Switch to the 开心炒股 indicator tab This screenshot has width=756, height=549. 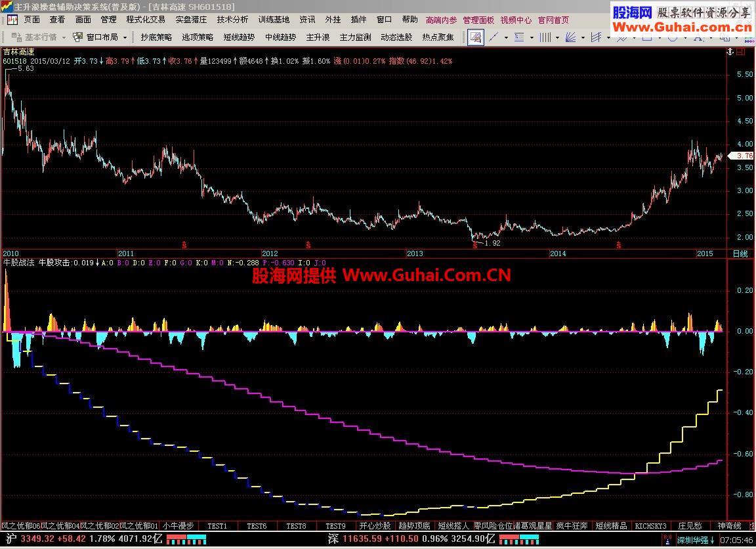pyautogui.click(x=375, y=526)
